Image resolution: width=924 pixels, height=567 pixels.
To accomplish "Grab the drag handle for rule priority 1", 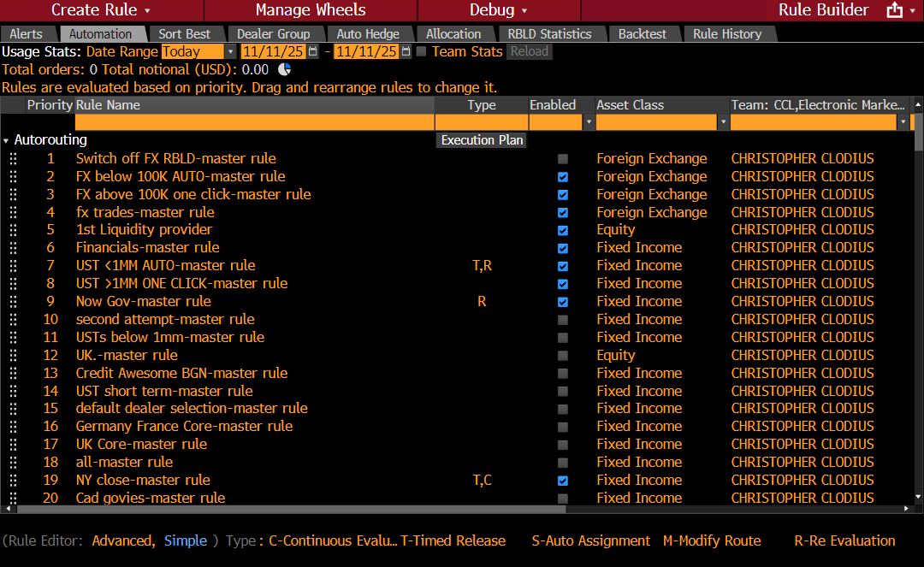I will click(13, 158).
